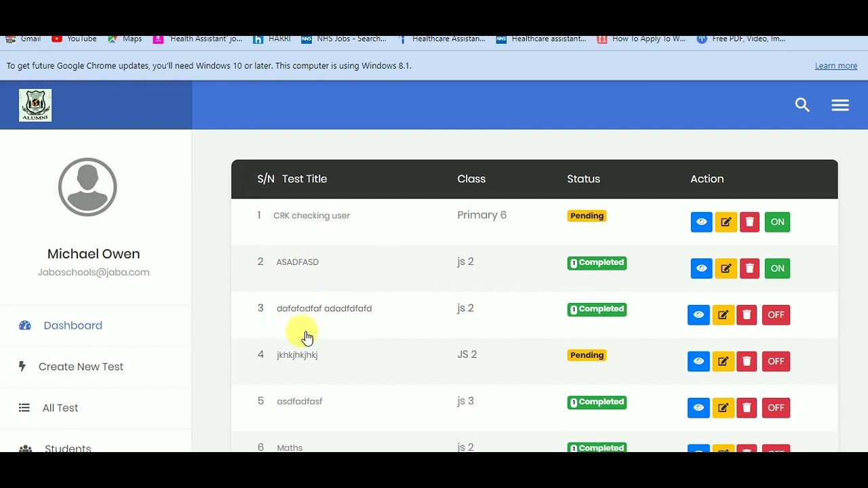This screenshot has width=868, height=488.
Task: Open the HARRI bookmark
Action: (272, 39)
